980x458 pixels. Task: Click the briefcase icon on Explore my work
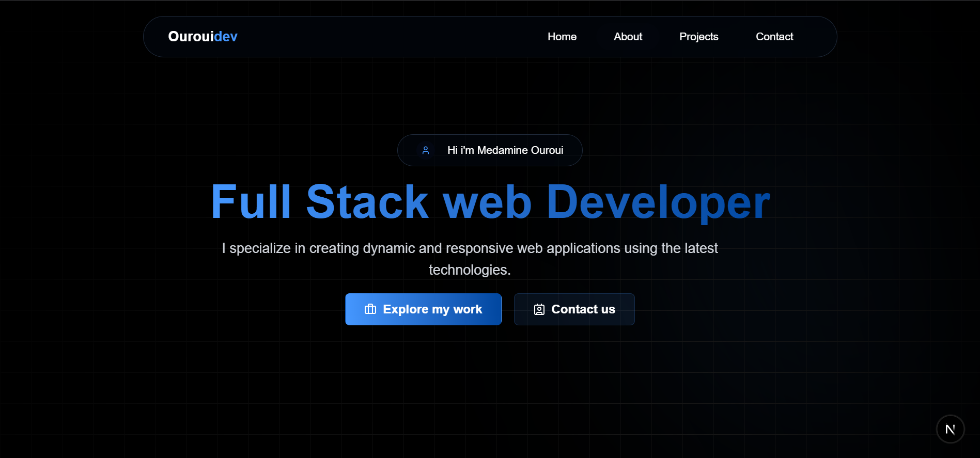point(370,309)
